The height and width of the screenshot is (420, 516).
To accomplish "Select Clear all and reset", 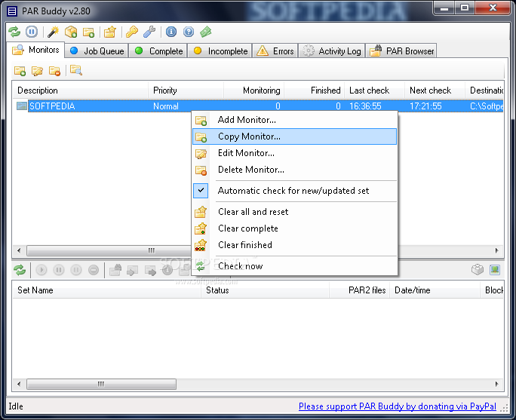I will point(294,212).
